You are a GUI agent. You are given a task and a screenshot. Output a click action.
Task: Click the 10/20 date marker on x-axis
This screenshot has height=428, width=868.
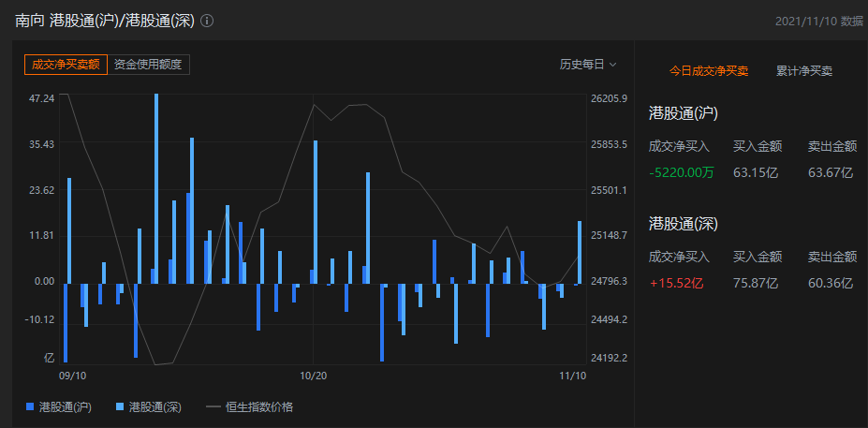coord(314,376)
